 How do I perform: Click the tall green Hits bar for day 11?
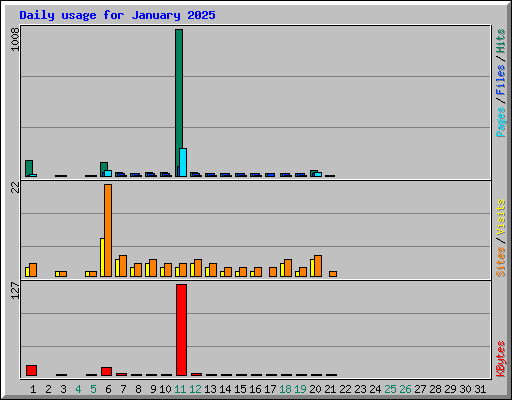click(179, 103)
